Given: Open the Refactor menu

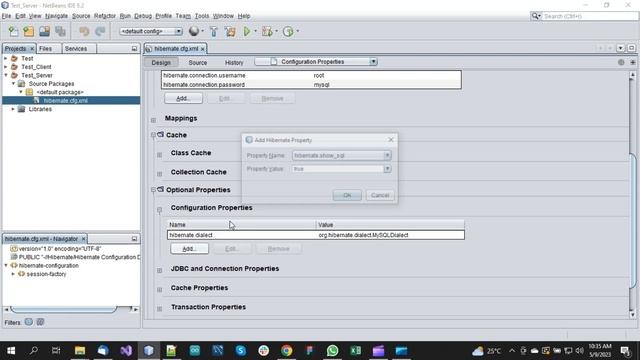Looking at the screenshot, I should click(105, 16).
